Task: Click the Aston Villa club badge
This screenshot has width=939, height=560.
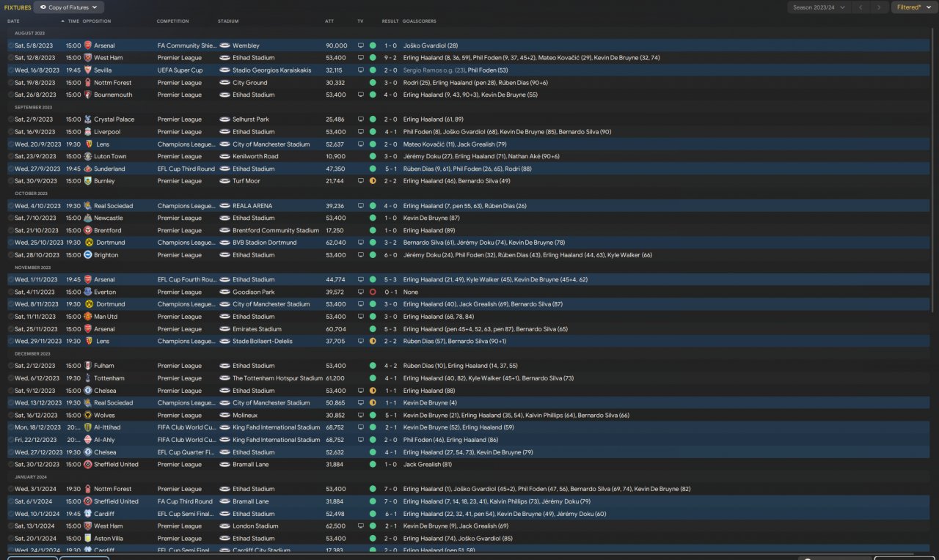Action: pos(88,538)
